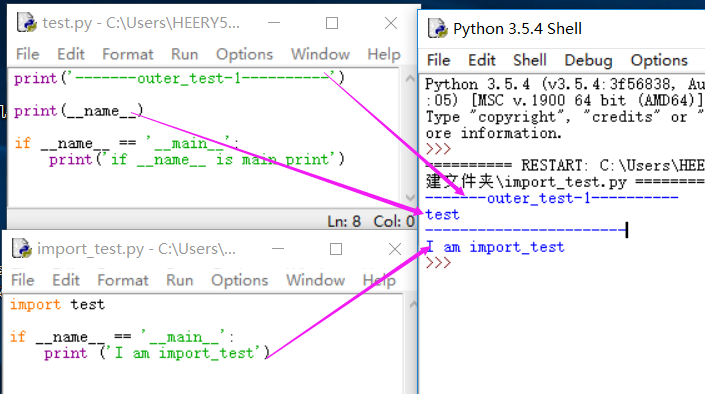Click the import_test.py path line in Shell
Screen dimensions: 705x394
click(x=565, y=182)
